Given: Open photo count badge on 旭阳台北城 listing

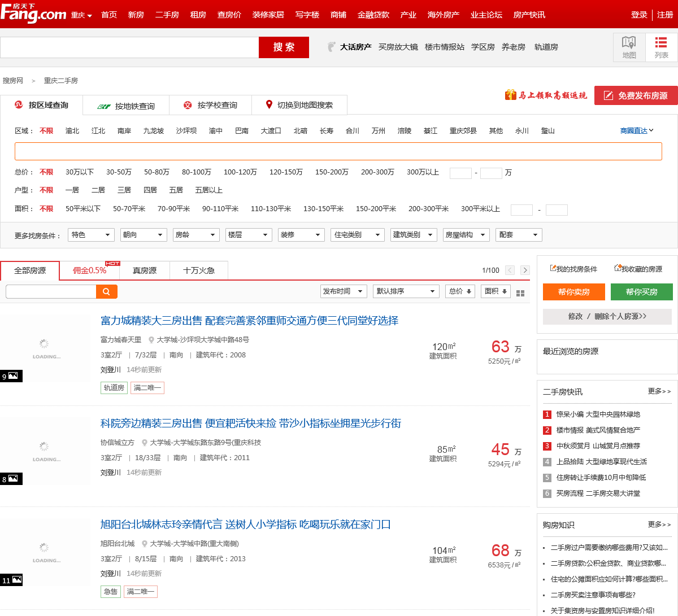Looking at the screenshot, I should 11,580.
